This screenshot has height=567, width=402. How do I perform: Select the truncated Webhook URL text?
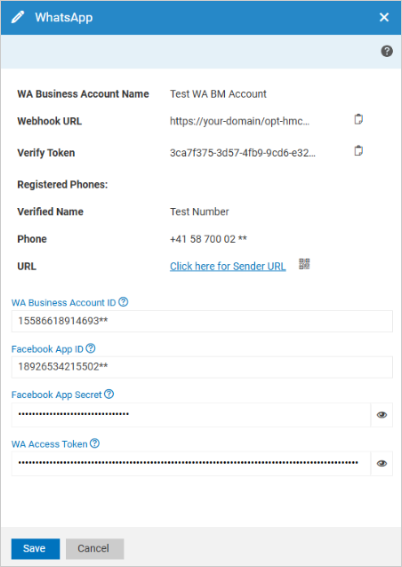240,121
